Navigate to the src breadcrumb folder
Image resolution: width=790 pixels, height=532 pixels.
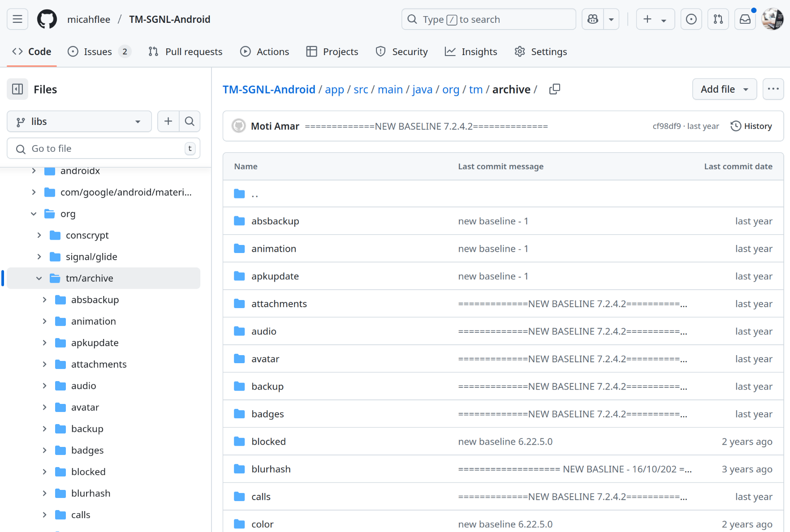(361, 90)
